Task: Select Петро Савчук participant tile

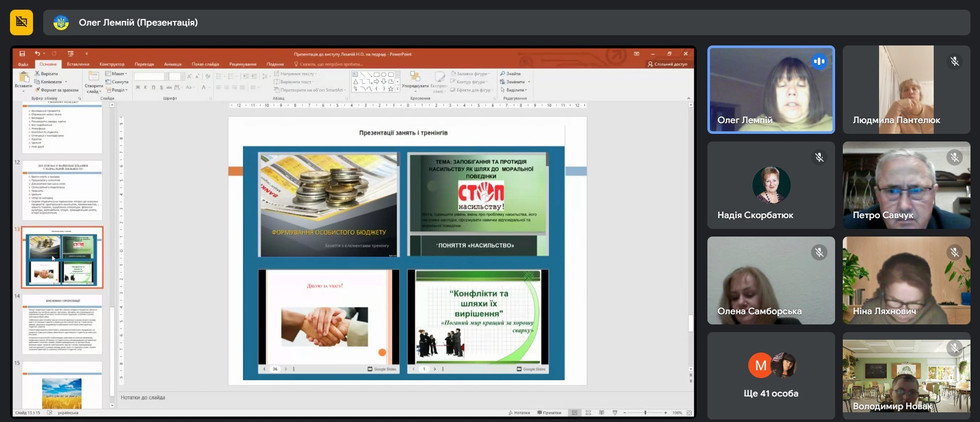Action: pos(906,185)
